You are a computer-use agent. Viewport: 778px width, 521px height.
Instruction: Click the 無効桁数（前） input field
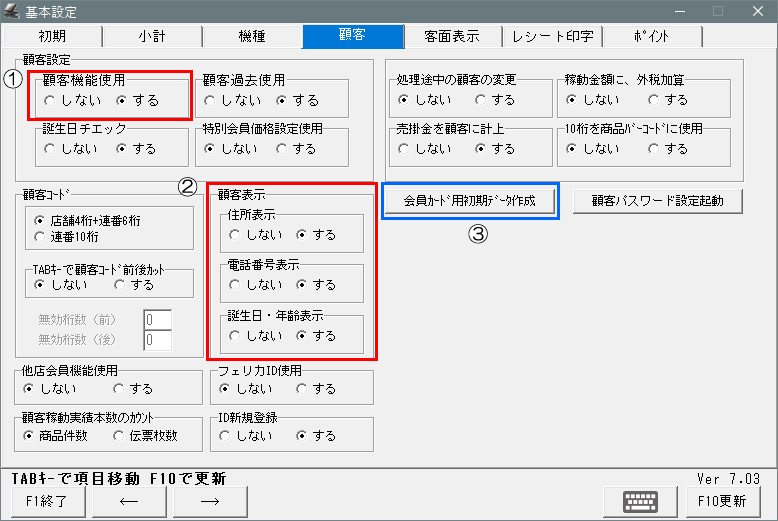coord(157,321)
